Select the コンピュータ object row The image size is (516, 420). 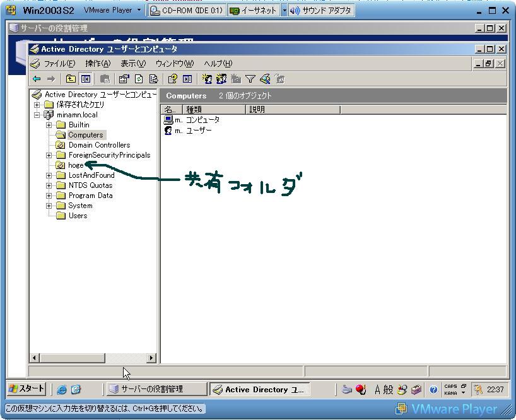[x=192, y=120]
